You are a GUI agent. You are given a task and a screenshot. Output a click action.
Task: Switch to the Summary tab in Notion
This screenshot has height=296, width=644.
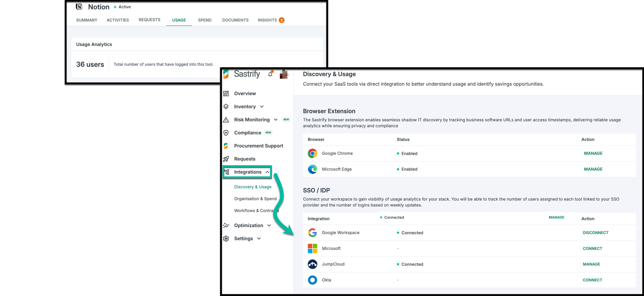coord(87,20)
